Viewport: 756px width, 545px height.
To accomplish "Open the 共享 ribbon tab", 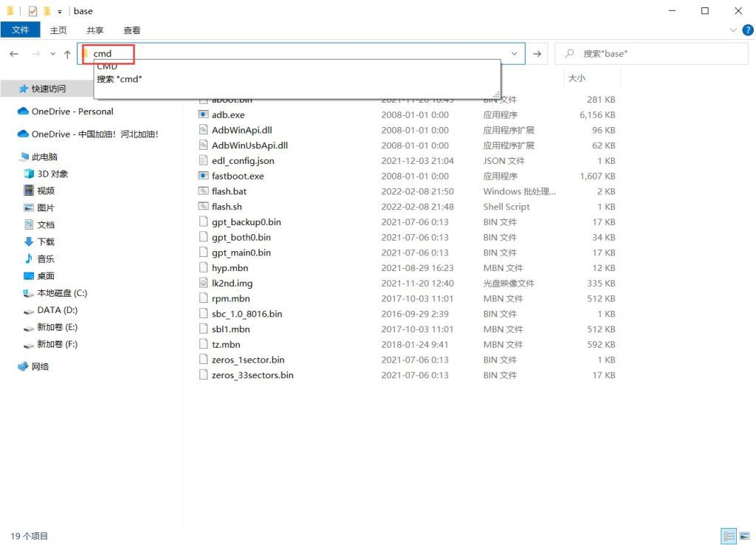I will click(x=95, y=30).
